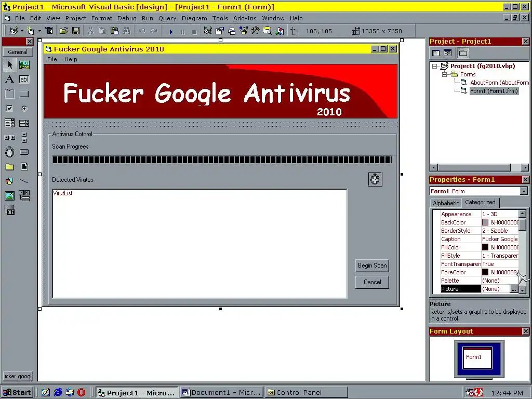
Task: Select the Shape control tool
Action: tap(10, 181)
